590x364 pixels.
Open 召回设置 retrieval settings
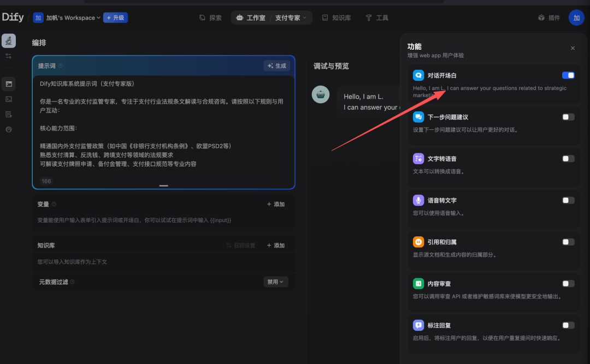click(x=241, y=246)
